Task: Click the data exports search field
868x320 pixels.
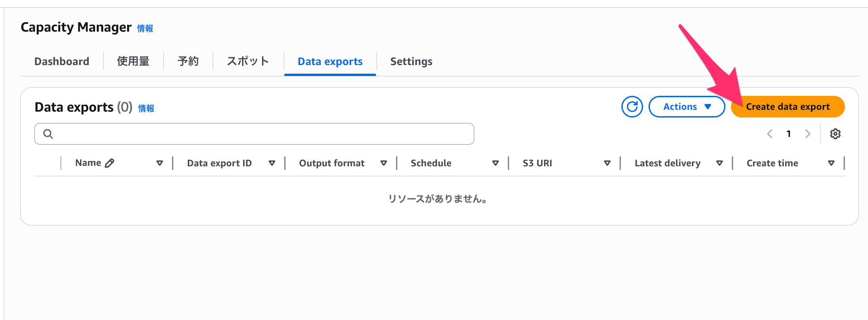Action: pos(262,134)
